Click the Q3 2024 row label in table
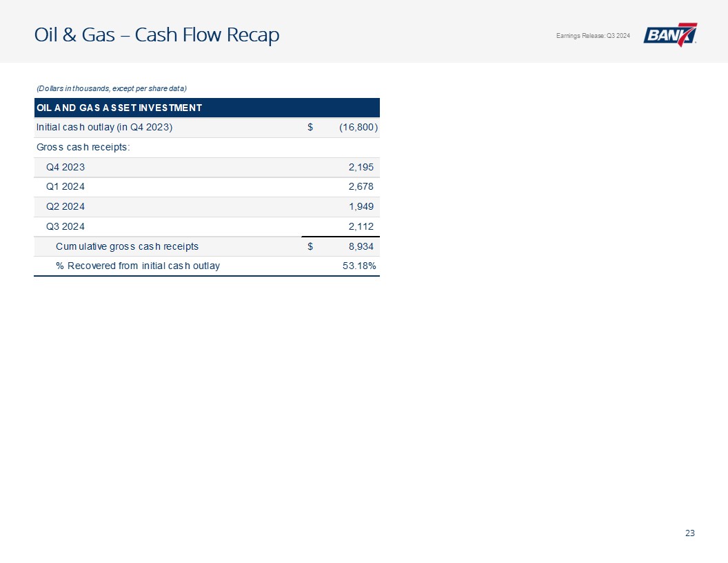 coord(65,226)
